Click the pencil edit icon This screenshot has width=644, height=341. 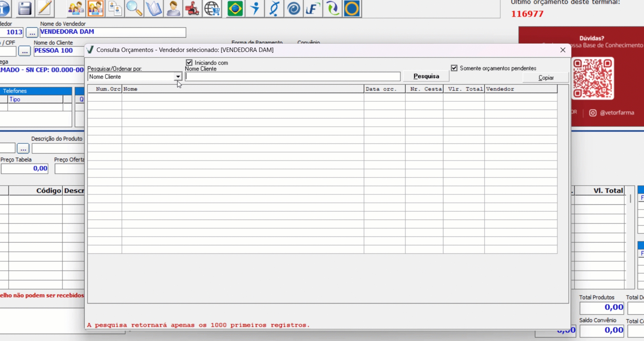(44, 8)
